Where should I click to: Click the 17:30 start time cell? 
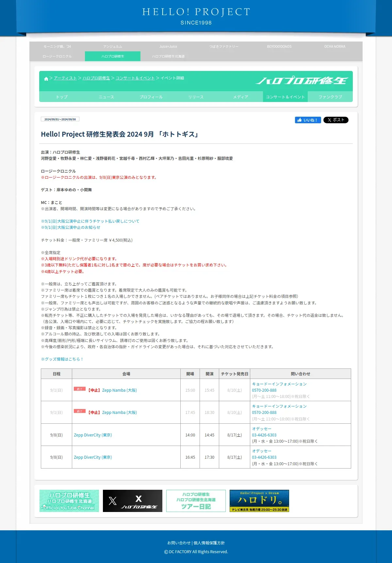click(x=209, y=457)
